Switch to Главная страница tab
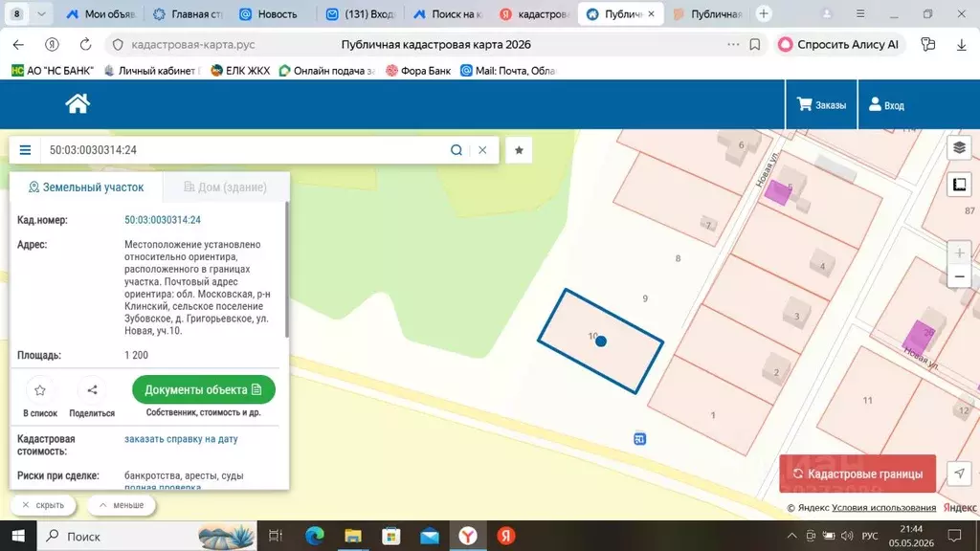 pyautogui.click(x=188, y=13)
